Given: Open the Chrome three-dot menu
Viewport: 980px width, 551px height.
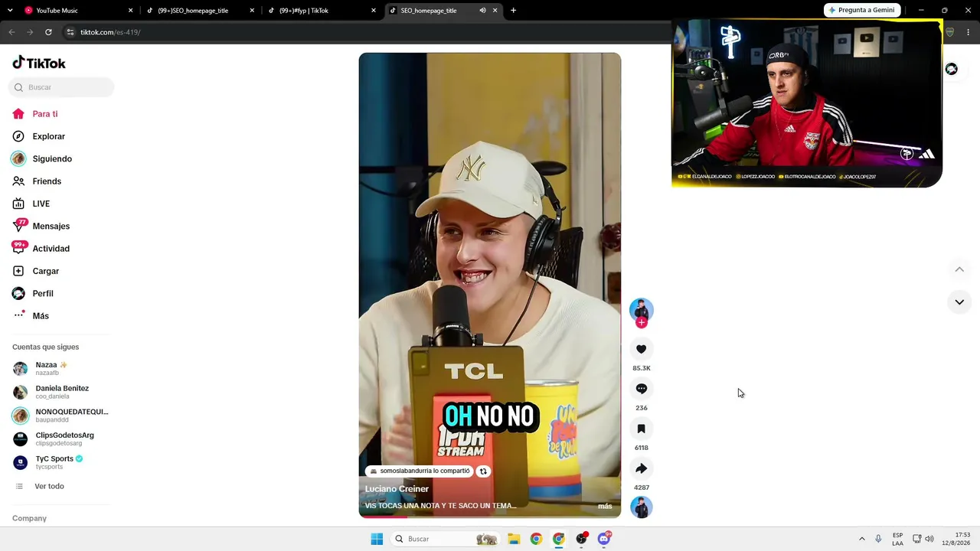Looking at the screenshot, I should pyautogui.click(x=968, y=32).
